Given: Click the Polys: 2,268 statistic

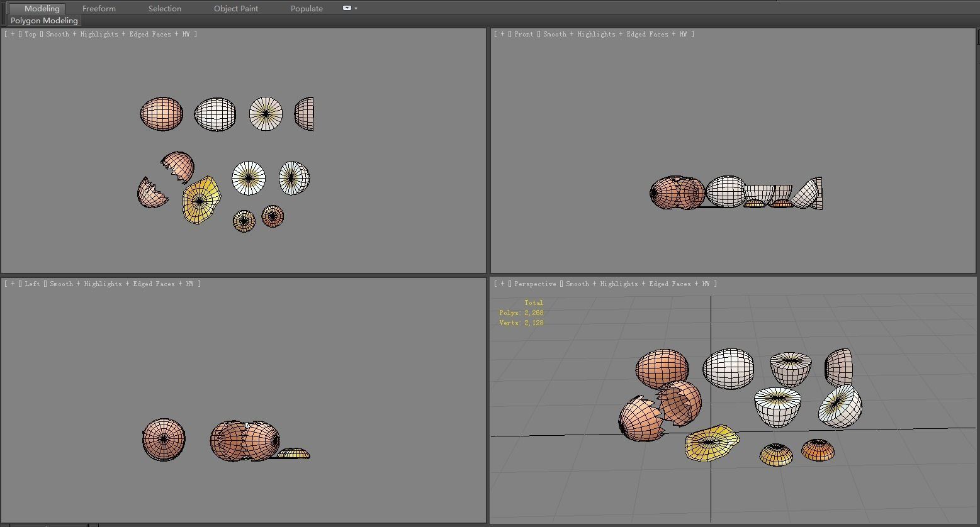Looking at the screenshot, I should tap(521, 313).
